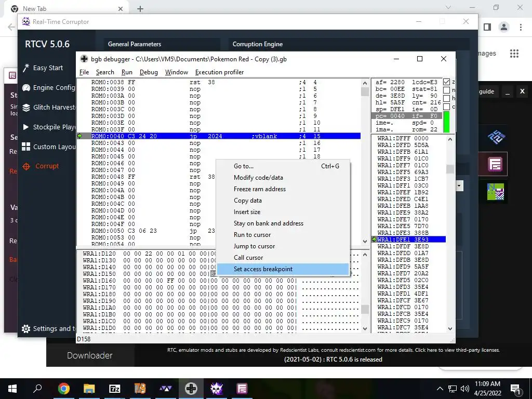The height and width of the screenshot is (399, 532).
Task: Open Engine Config in RTCV sidebar
Action: 48,87
